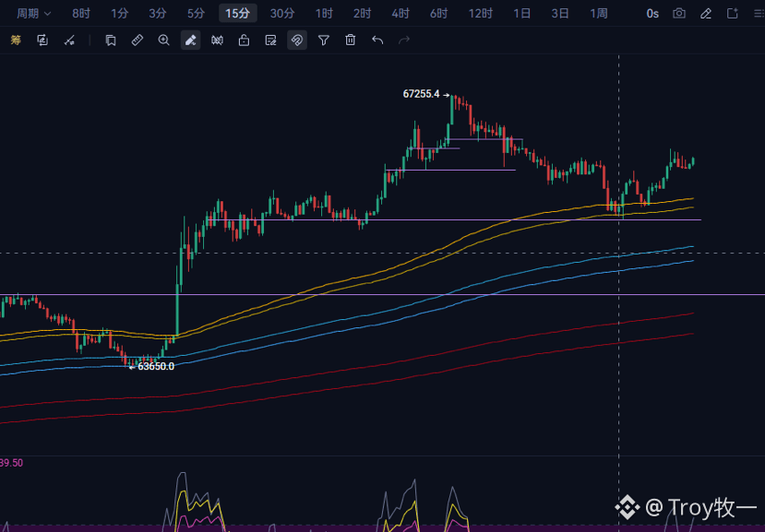The width and height of the screenshot is (765, 532).
Task: Switch to 12时 timeframe
Action: (481, 13)
